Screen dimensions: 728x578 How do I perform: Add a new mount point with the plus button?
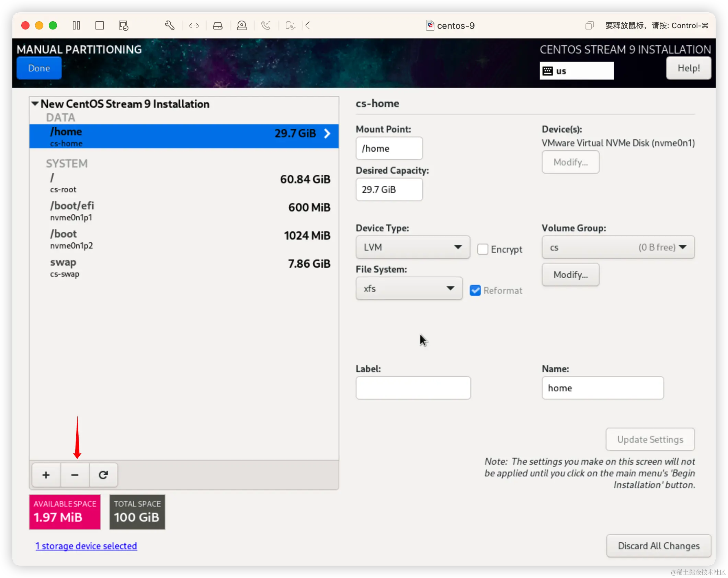pos(46,475)
